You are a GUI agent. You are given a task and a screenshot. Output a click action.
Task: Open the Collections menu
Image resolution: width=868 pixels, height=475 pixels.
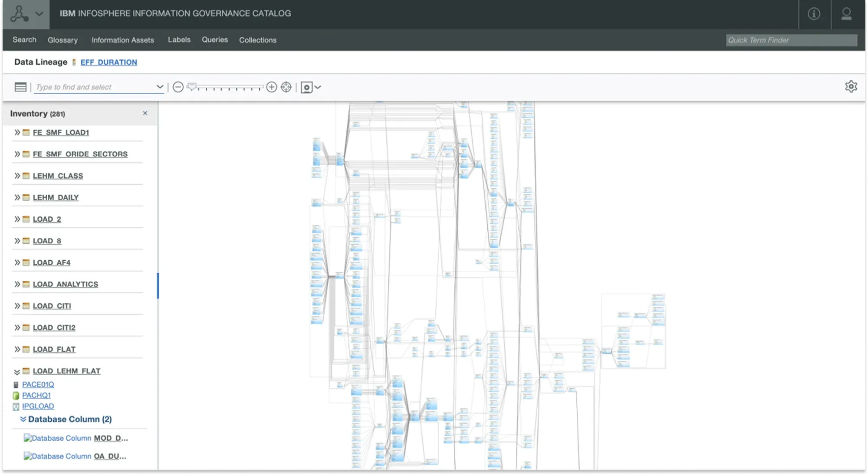point(258,40)
